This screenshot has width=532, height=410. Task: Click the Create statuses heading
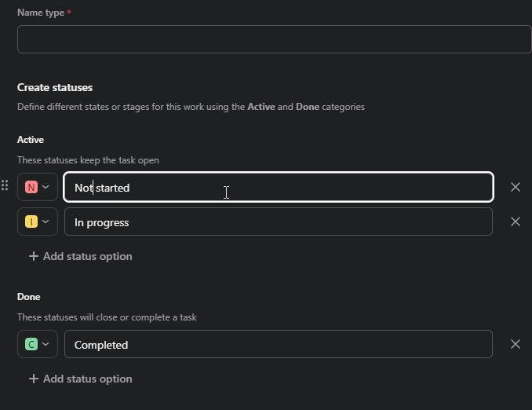pyautogui.click(x=55, y=87)
